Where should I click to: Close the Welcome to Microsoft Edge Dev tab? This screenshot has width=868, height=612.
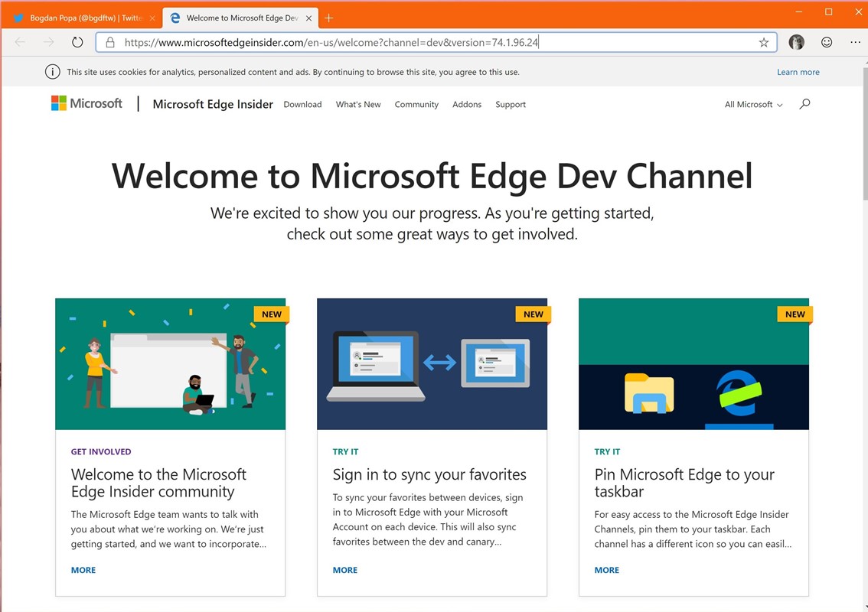309,18
